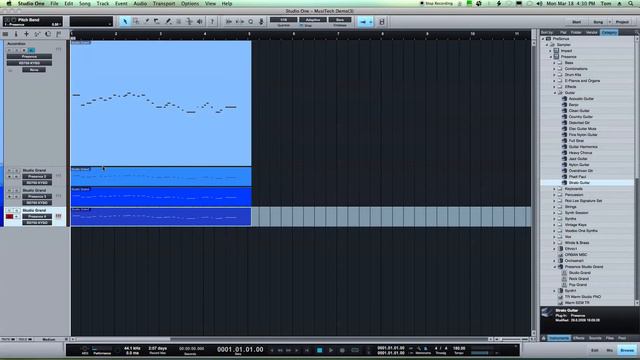Click the marker flag icon above the track list

pyautogui.click(x=58, y=34)
